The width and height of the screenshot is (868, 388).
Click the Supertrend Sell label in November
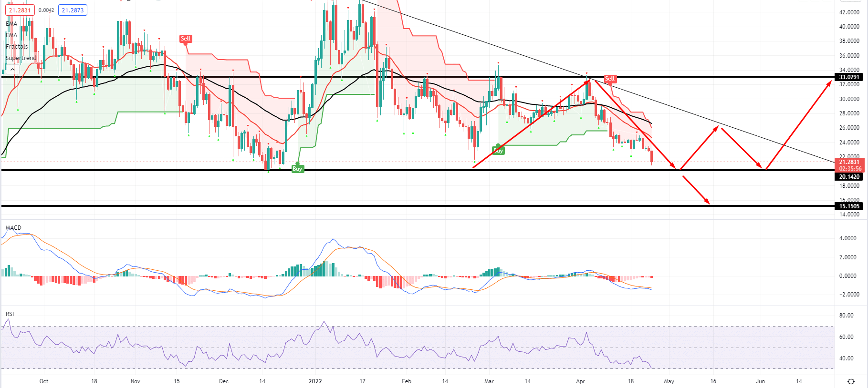[186, 39]
